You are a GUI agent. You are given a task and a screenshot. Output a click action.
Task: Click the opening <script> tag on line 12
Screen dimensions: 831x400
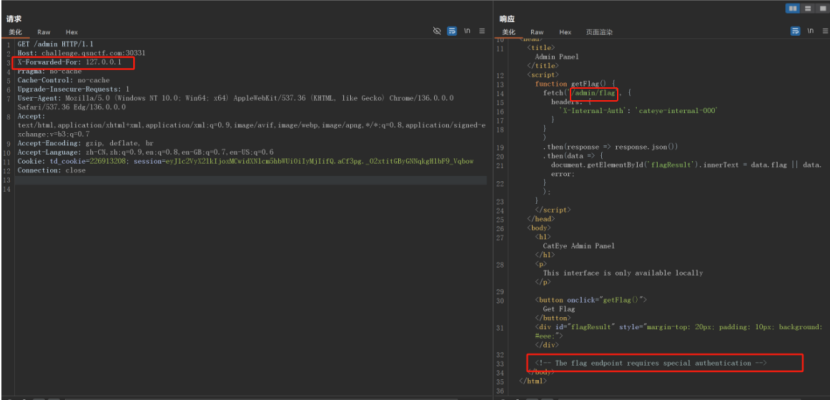tap(543, 75)
